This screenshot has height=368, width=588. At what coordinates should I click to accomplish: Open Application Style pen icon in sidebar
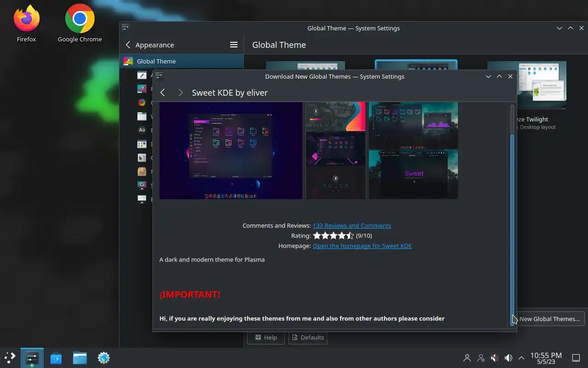(x=142, y=75)
